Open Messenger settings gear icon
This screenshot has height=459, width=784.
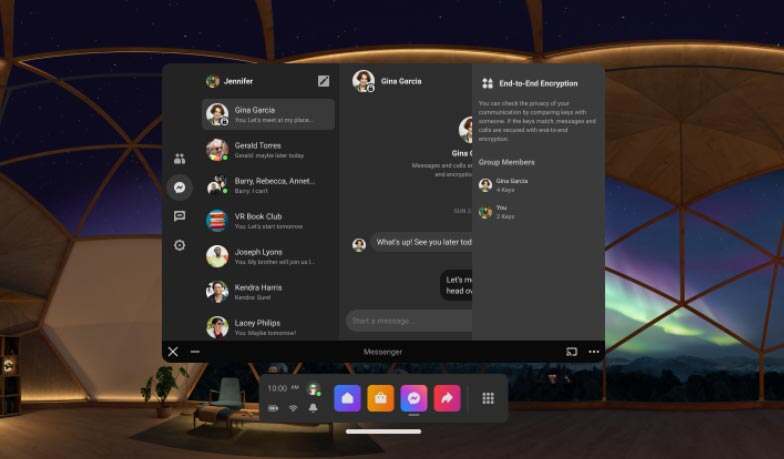(179, 245)
